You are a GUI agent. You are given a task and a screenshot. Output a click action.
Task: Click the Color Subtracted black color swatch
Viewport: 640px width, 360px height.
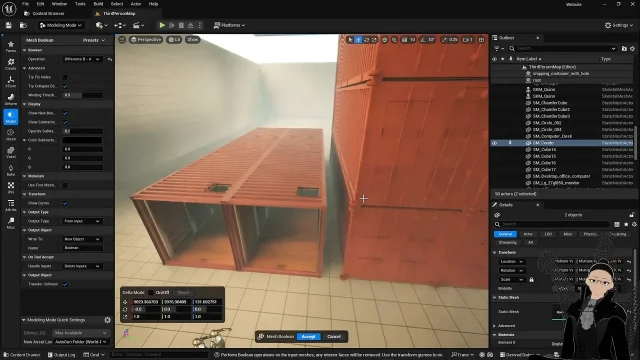82,140
